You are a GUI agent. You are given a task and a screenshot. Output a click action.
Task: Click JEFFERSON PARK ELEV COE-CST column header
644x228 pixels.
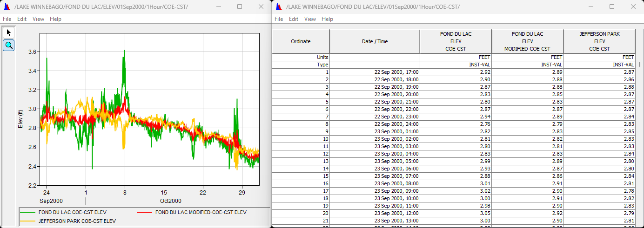point(599,41)
